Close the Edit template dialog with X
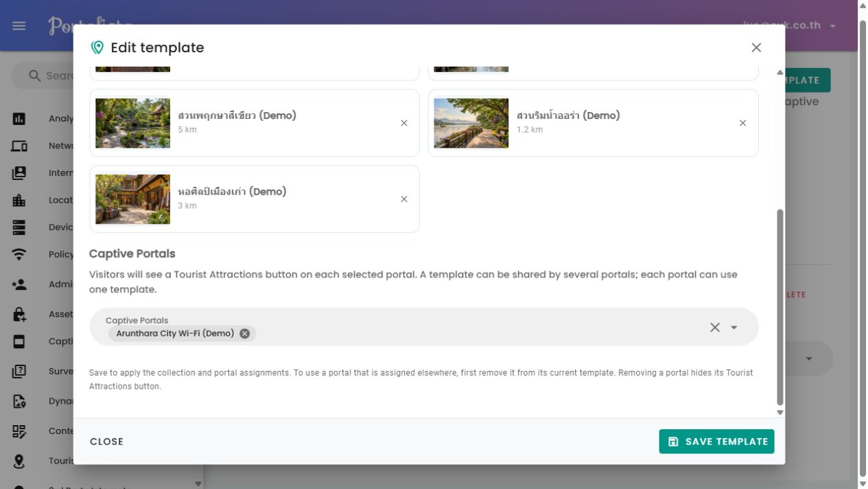 pyautogui.click(x=756, y=47)
